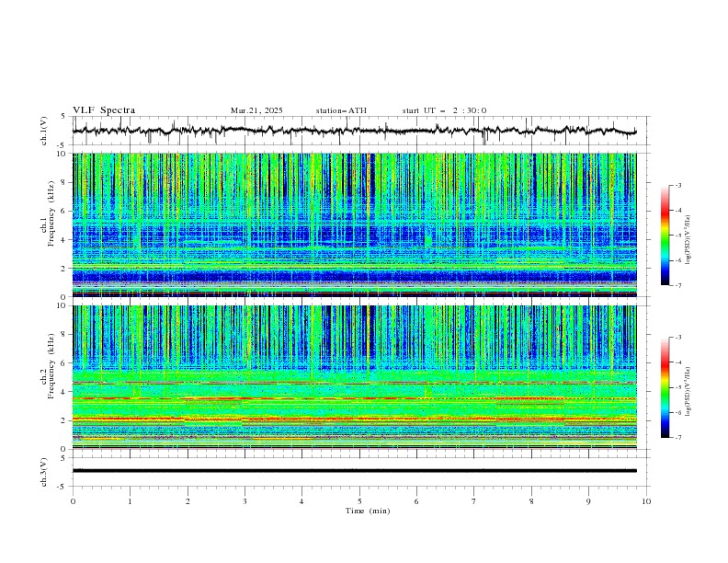Click the "4" kHz tick of ch.1 spectrogram
The width and height of the screenshot is (728, 563).
(x=64, y=240)
